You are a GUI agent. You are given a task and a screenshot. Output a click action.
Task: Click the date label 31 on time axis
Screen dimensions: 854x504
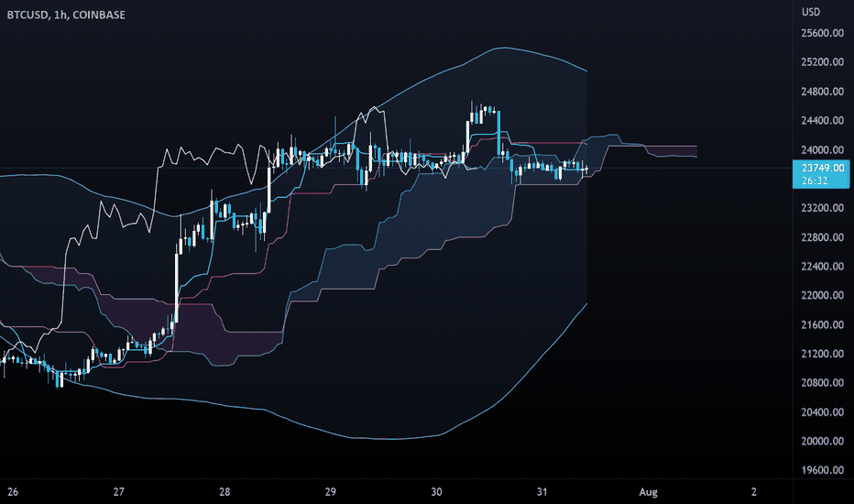click(542, 492)
